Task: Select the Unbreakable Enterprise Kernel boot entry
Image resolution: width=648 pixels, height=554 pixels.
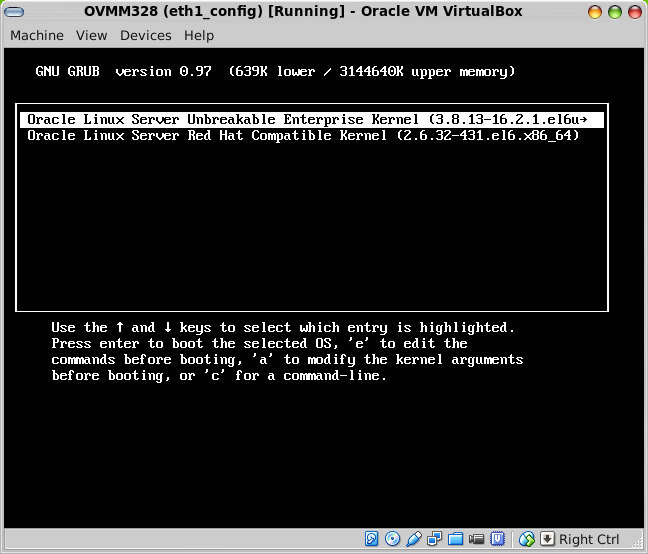Action: [x=312, y=120]
